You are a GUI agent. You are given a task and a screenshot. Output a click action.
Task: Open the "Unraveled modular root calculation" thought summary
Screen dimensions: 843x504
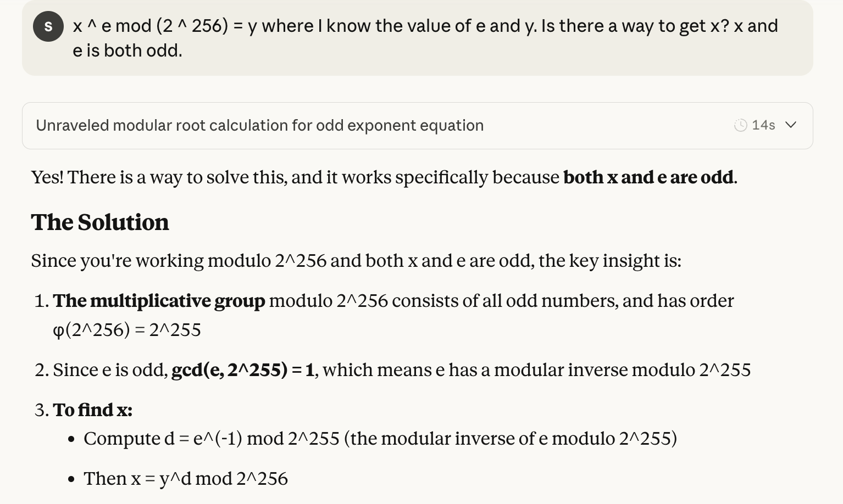pos(259,126)
